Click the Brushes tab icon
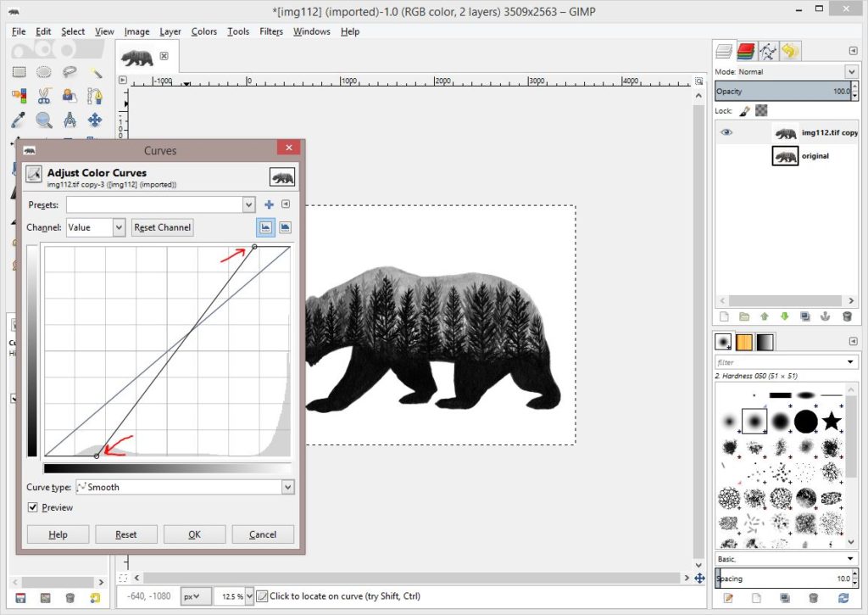 (722, 342)
